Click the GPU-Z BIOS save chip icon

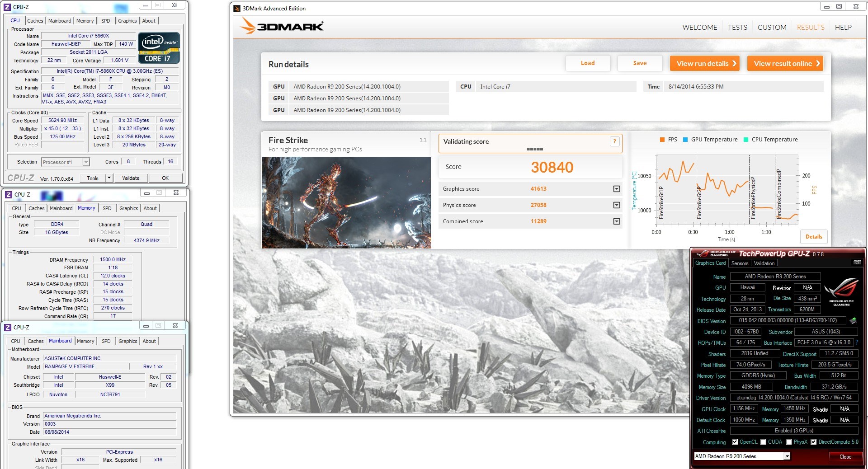(x=853, y=320)
